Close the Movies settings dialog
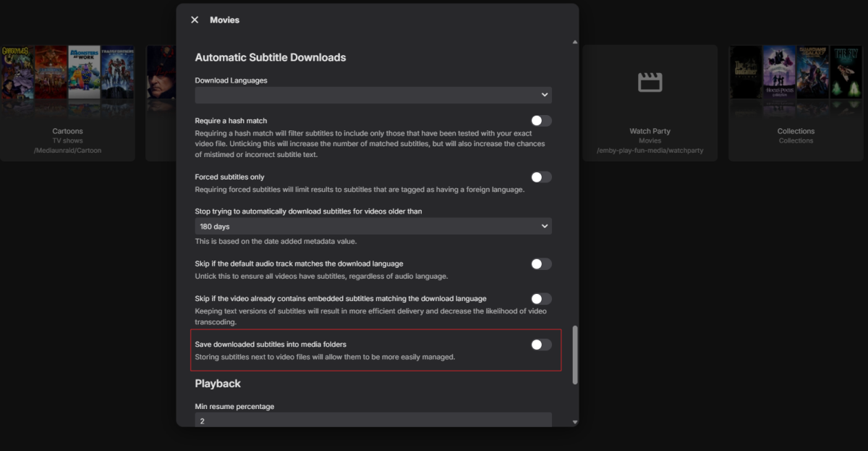 tap(195, 20)
